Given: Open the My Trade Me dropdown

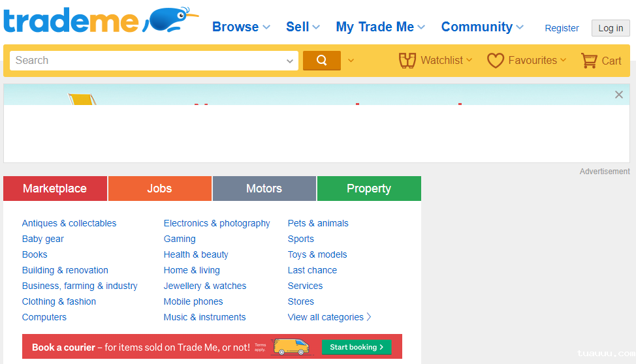Looking at the screenshot, I should tap(380, 27).
